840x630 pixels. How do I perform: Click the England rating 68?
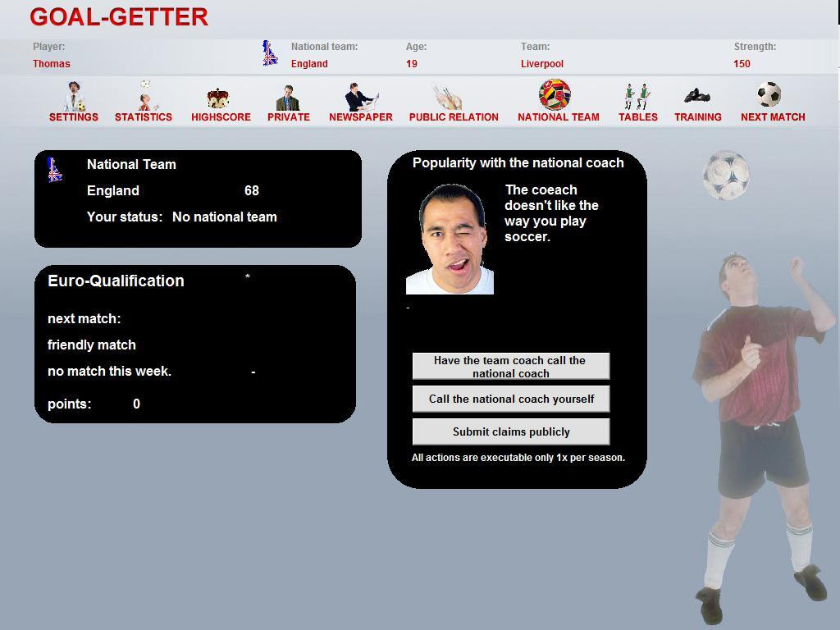pyautogui.click(x=252, y=190)
